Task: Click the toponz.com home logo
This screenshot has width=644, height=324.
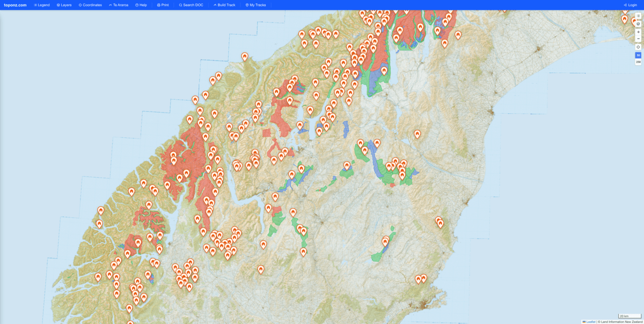Action: 16,5
